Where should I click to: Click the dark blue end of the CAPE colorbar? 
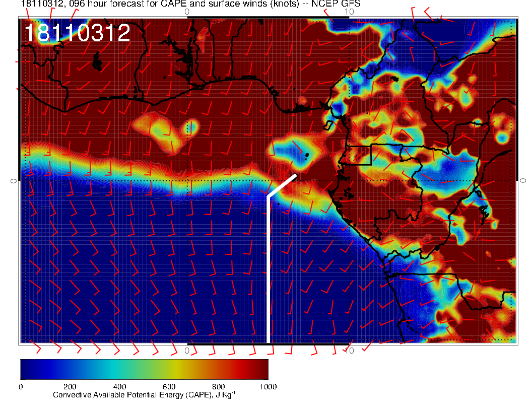pyautogui.click(x=25, y=369)
